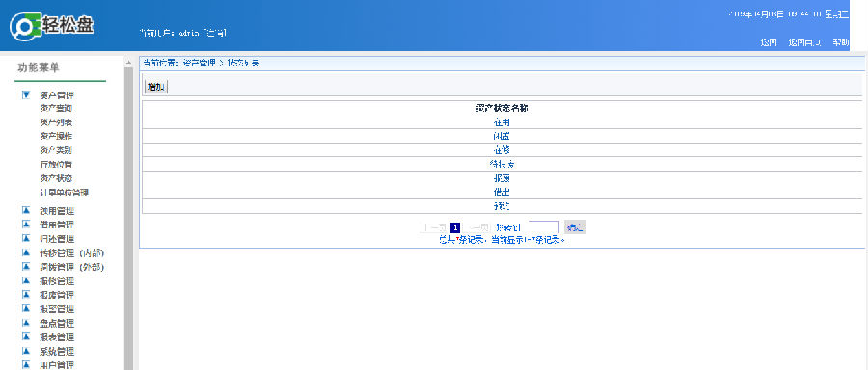Click the arrow icon beside 报修管理

coord(25,280)
